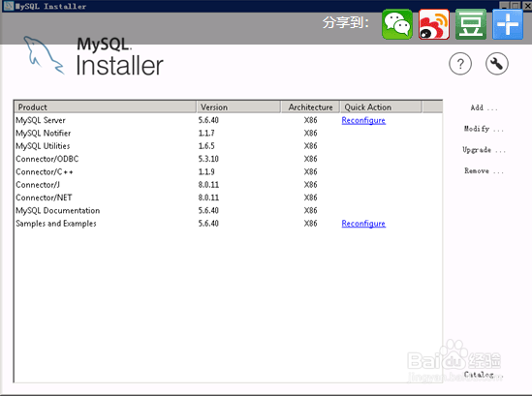Select the Connector/J row
The image size is (532, 396).
click(228, 184)
